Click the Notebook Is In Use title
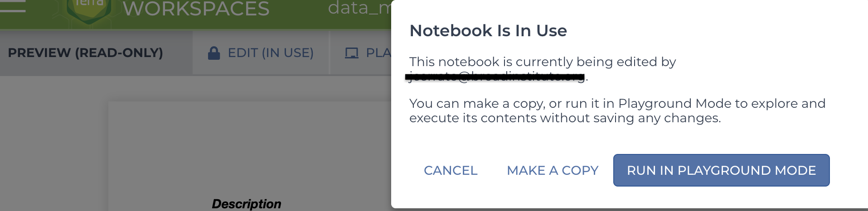This screenshot has width=868, height=211. click(x=488, y=30)
